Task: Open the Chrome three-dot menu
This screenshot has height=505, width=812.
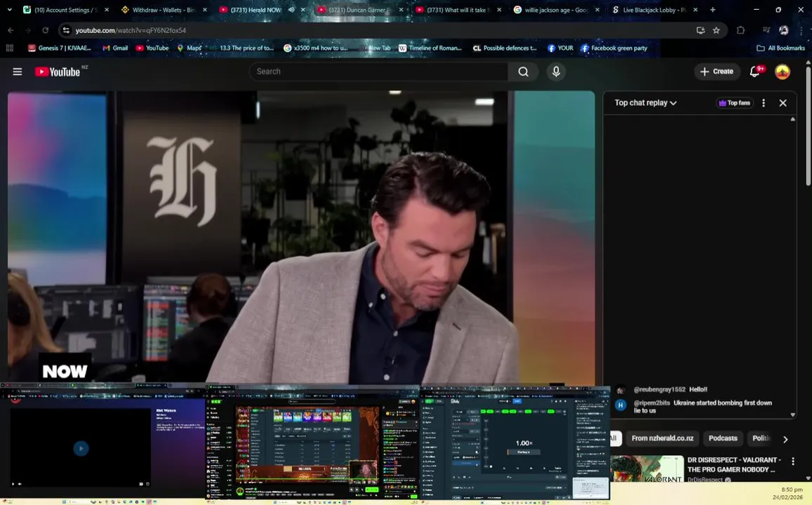Action: 801,30
